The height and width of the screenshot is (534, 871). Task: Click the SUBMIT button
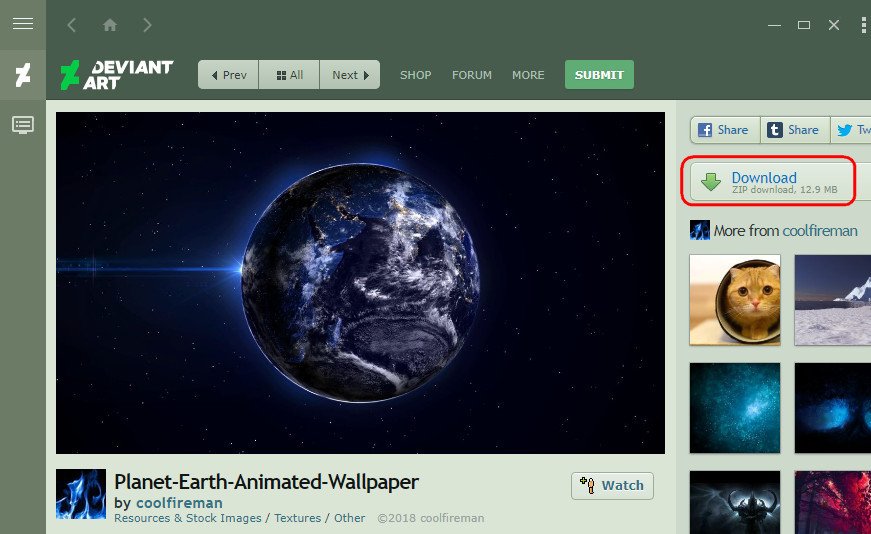(x=599, y=74)
